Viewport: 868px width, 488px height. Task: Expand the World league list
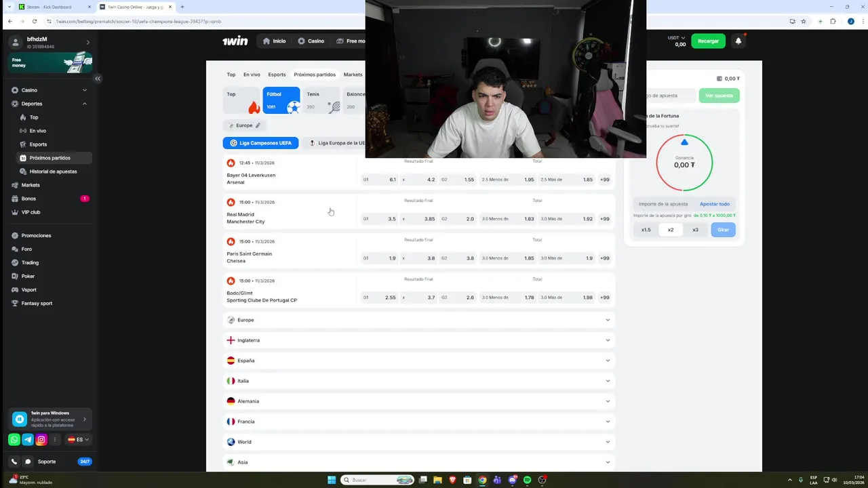(418, 442)
